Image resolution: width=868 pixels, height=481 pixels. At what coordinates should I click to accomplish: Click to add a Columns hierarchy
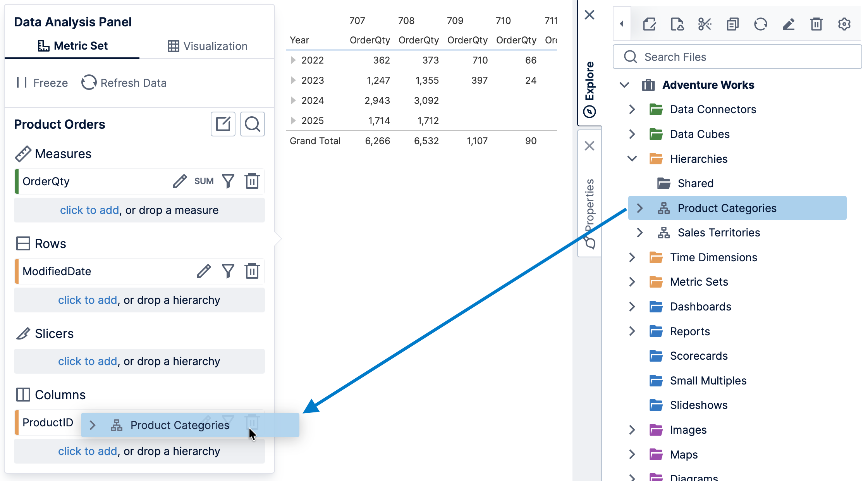88,451
